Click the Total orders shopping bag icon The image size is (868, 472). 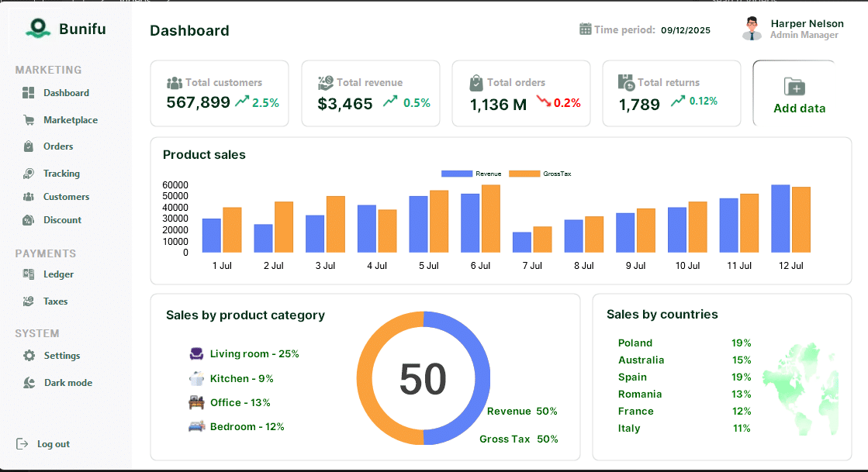coord(476,83)
